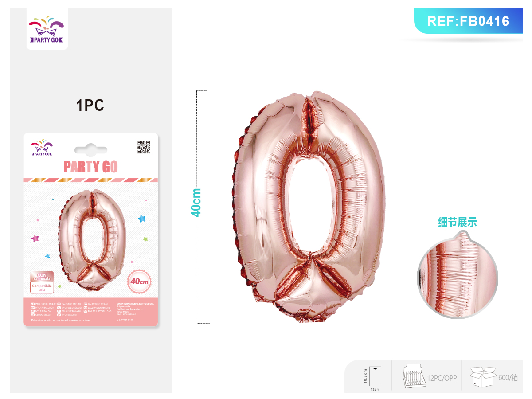Click the small balloon on the package card

92,240
